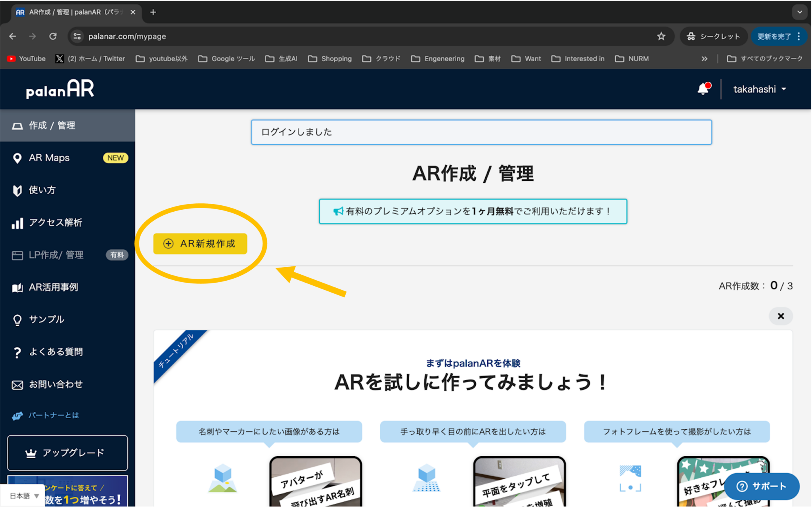This screenshot has width=812, height=507.
Task: Reload the current page
Action: (x=53, y=36)
